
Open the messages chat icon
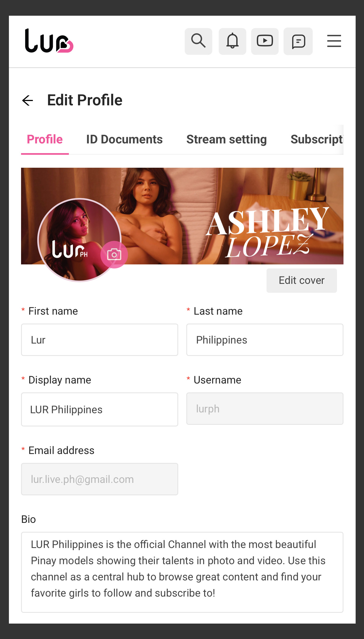[298, 41]
